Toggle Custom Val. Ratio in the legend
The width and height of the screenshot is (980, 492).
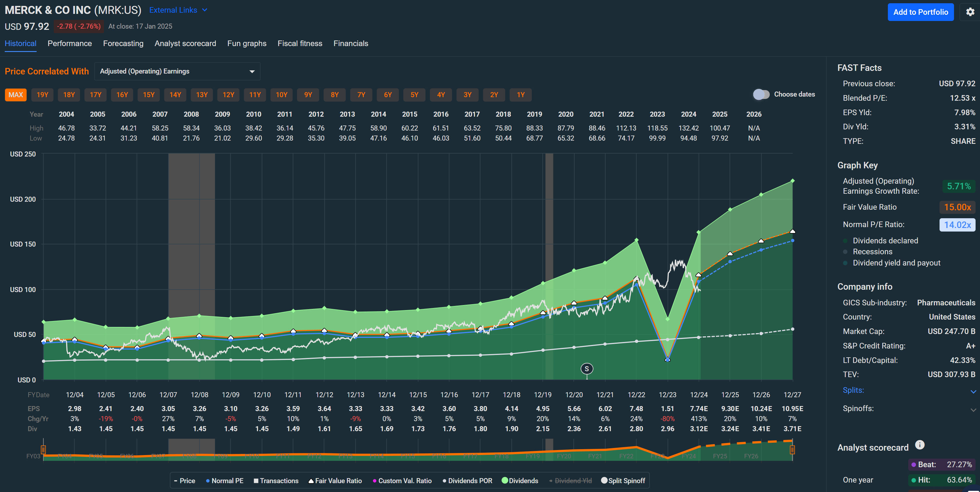click(375, 480)
